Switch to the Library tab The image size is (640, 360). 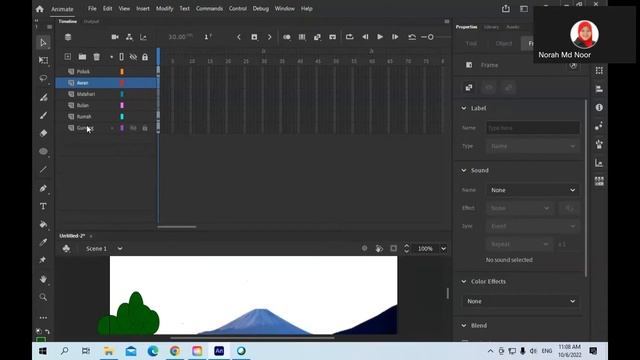click(491, 27)
